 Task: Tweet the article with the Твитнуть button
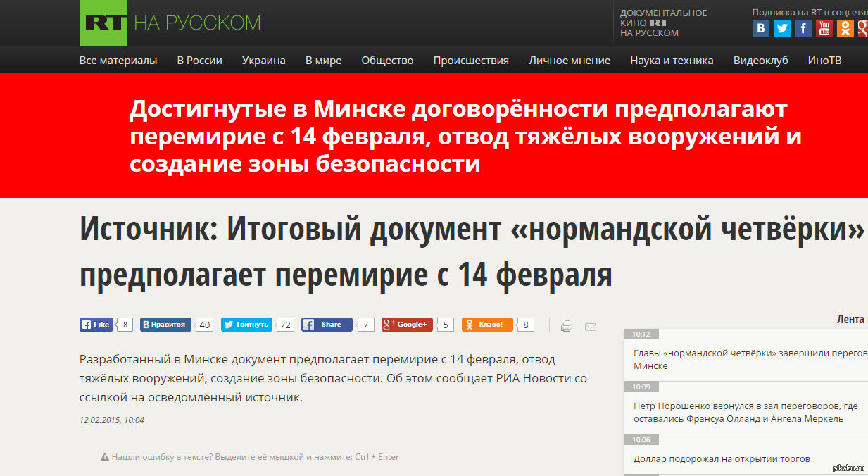(246, 325)
